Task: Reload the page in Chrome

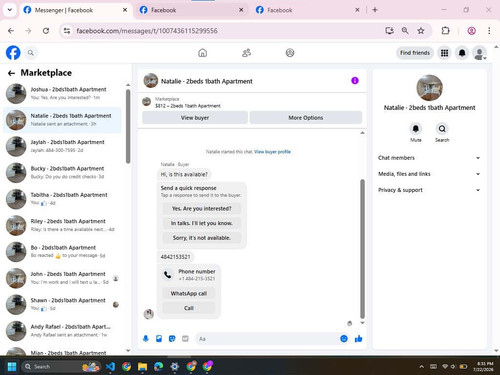Action: 46,31
